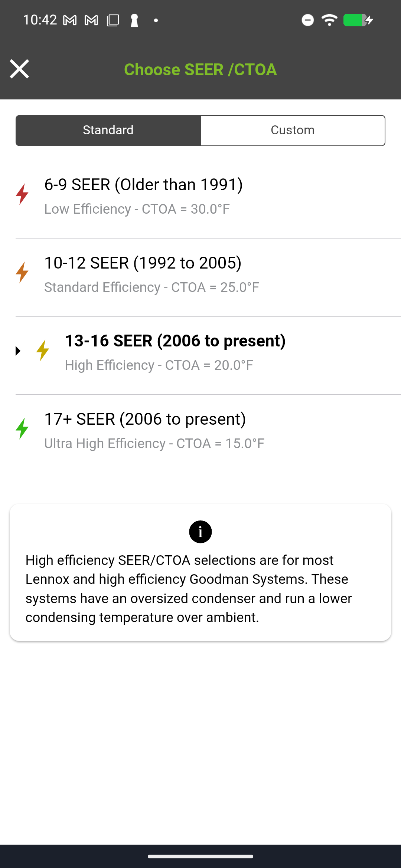Tap the green lightning bolt icon

(x=22, y=428)
